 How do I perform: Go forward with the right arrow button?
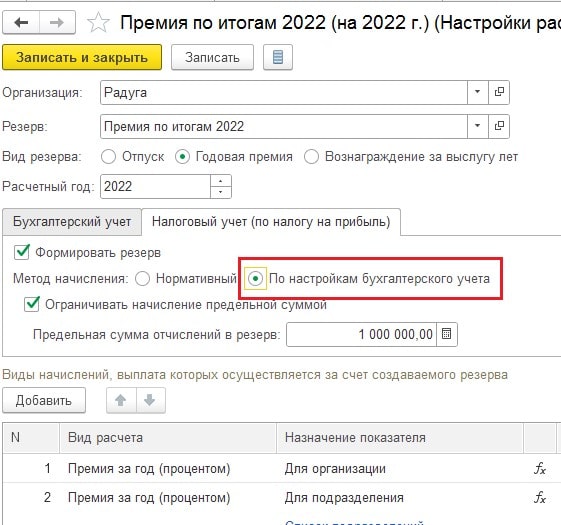[57, 23]
